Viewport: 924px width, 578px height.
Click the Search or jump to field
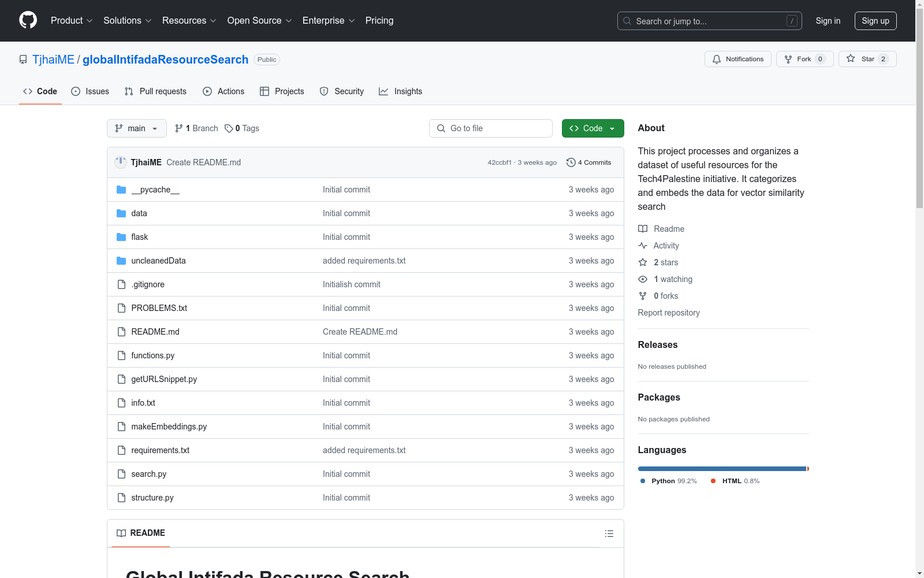710,21
